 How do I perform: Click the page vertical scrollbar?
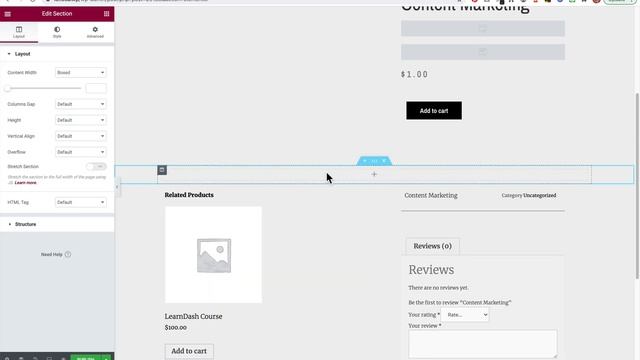pos(637,186)
